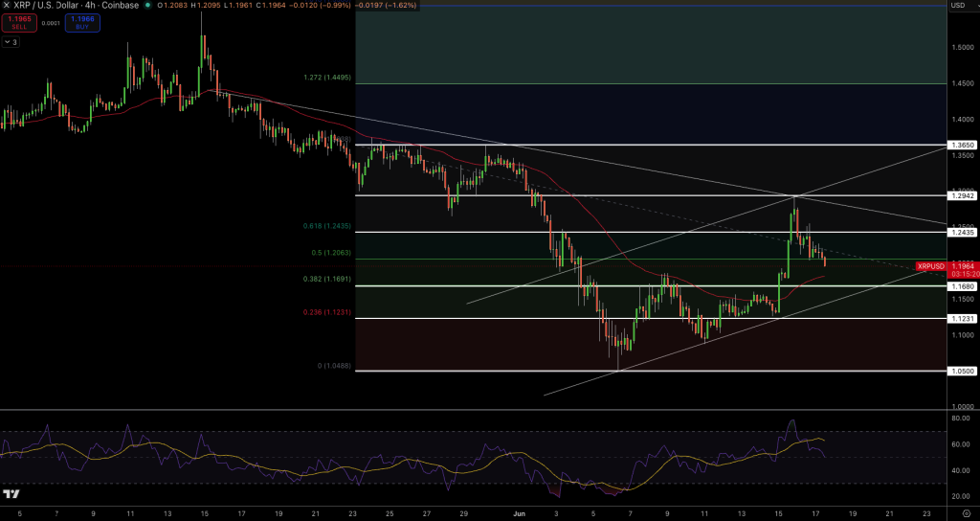
Task: Click the 0 (1.0488) Fibonacci label
Action: click(x=334, y=365)
